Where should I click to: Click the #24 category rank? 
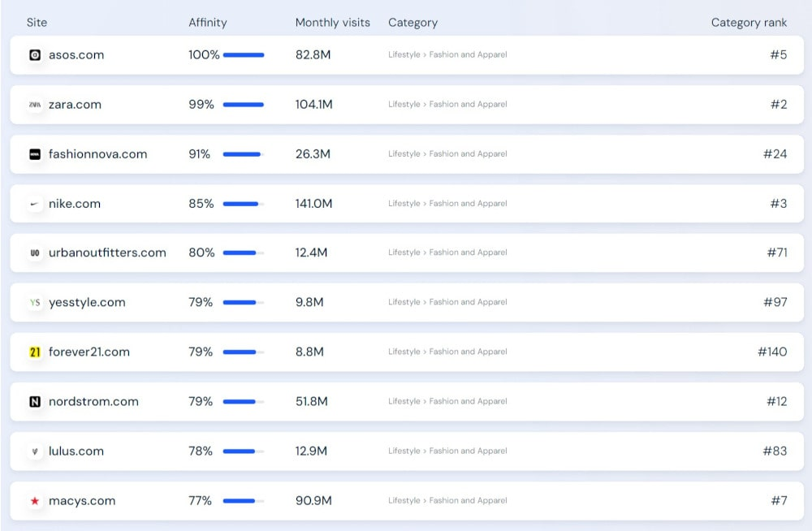click(x=775, y=154)
